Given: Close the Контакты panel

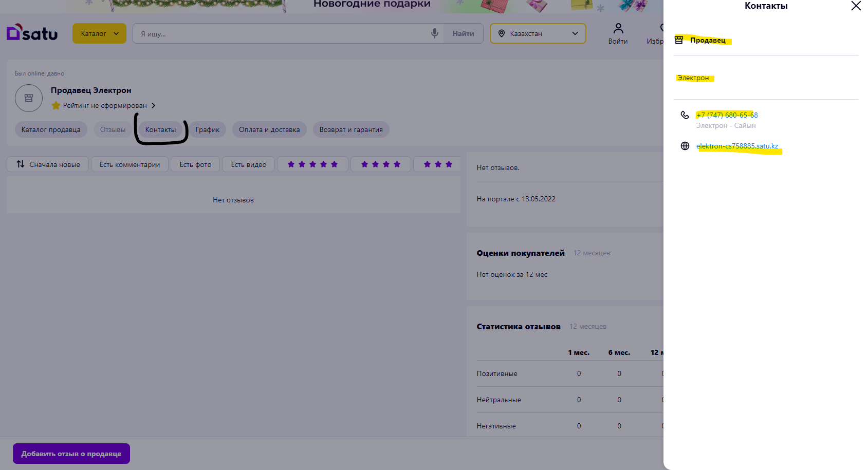Looking at the screenshot, I should 856,6.
